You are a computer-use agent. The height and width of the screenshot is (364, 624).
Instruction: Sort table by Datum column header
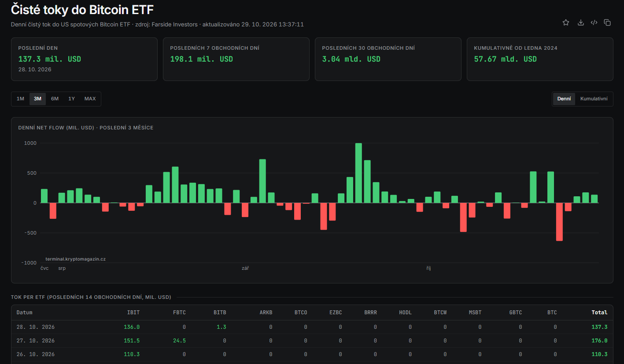tap(25, 313)
